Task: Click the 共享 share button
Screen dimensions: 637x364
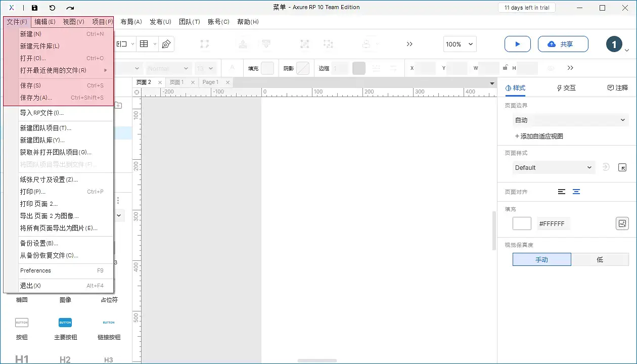Action: coord(563,44)
